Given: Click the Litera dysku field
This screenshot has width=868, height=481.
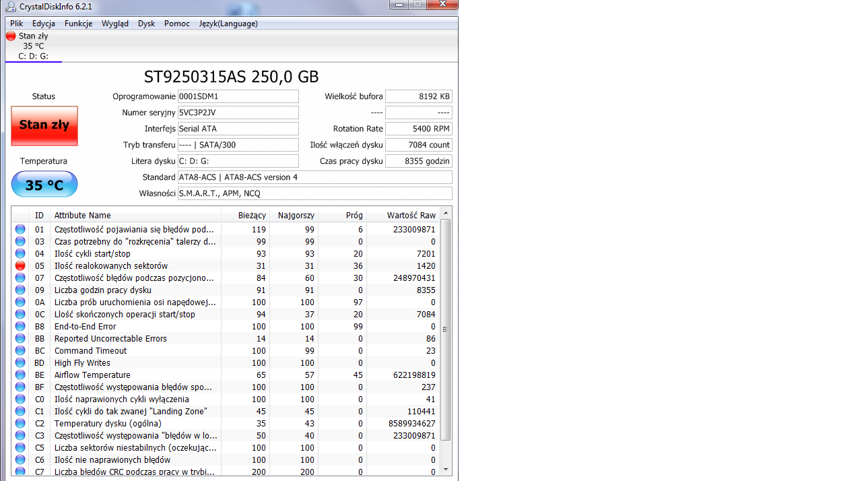Looking at the screenshot, I should [x=238, y=161].
